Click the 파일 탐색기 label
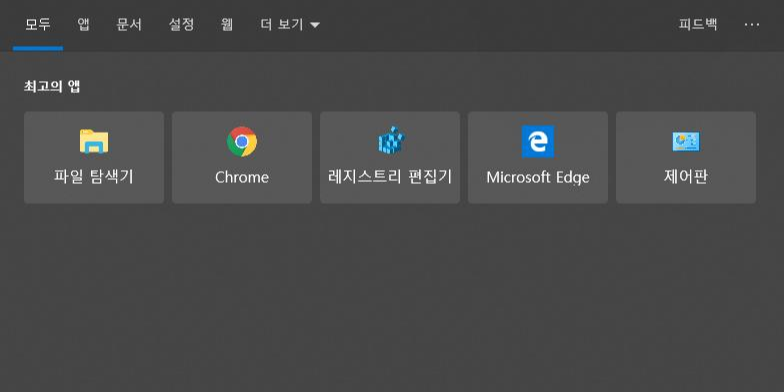Viewport: 784px width, 392px height. 94,176
